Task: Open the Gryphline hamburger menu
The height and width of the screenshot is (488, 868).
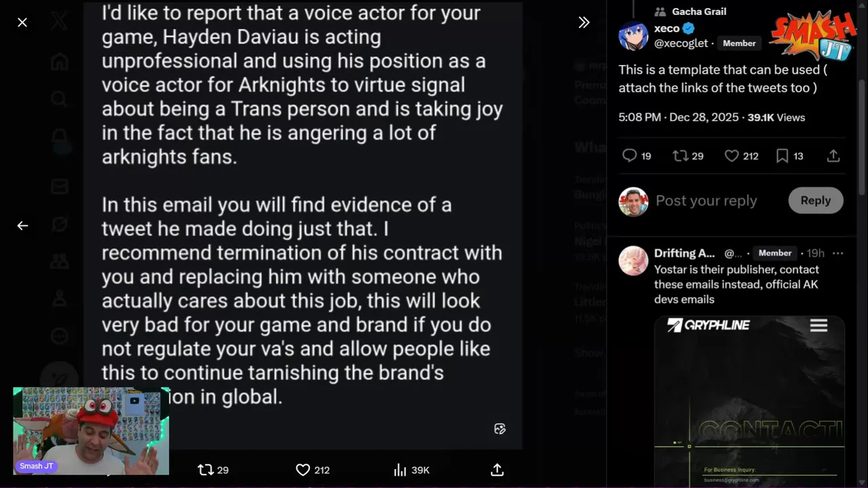Action: [818, 326]
